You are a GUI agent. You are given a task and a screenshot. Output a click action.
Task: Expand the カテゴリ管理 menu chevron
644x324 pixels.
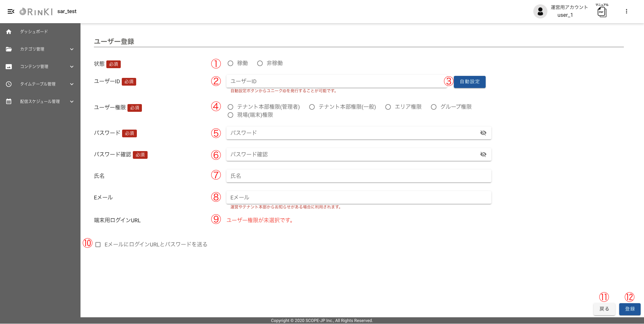point(72,49)
